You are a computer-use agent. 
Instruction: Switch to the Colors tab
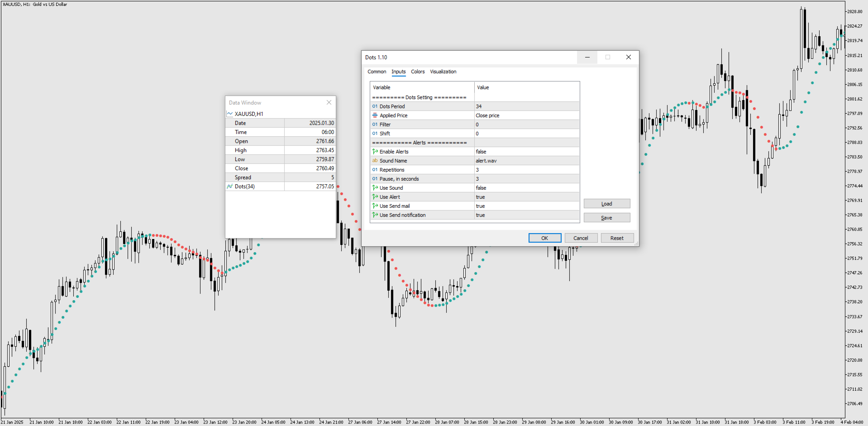point(417,72)
